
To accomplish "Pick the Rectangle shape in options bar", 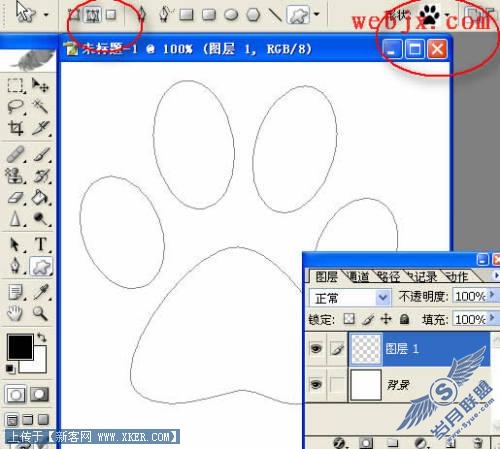I will pos(186,15).
